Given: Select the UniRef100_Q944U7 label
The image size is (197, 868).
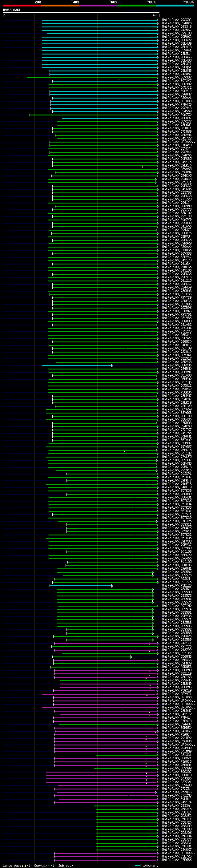Looking at the screenshot, I should coord(177,725).
